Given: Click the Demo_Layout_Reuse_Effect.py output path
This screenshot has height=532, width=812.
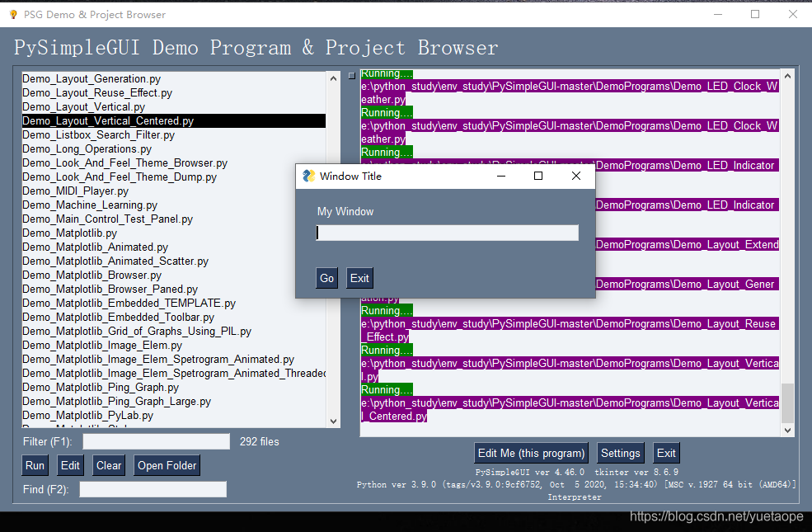Looking at the screenshot, I should pyautogui.click(x=570, y=330).
